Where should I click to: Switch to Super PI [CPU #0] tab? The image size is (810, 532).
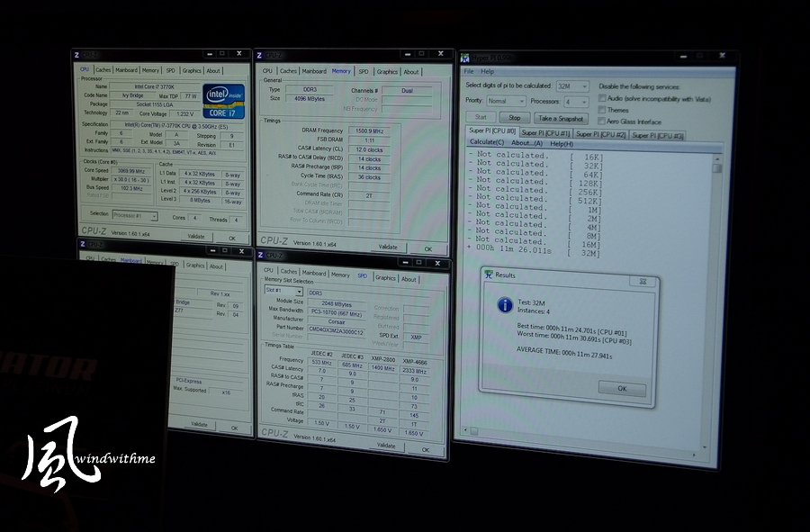coord(491,131)
